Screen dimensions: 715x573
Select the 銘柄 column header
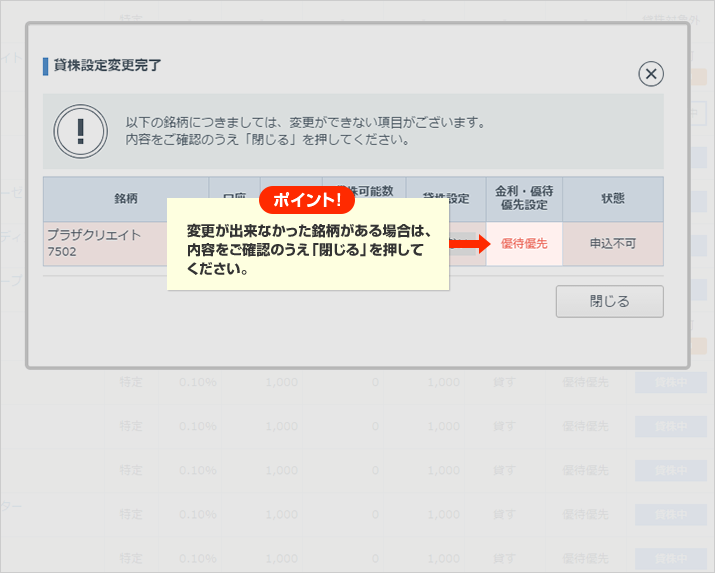(125, 199)
